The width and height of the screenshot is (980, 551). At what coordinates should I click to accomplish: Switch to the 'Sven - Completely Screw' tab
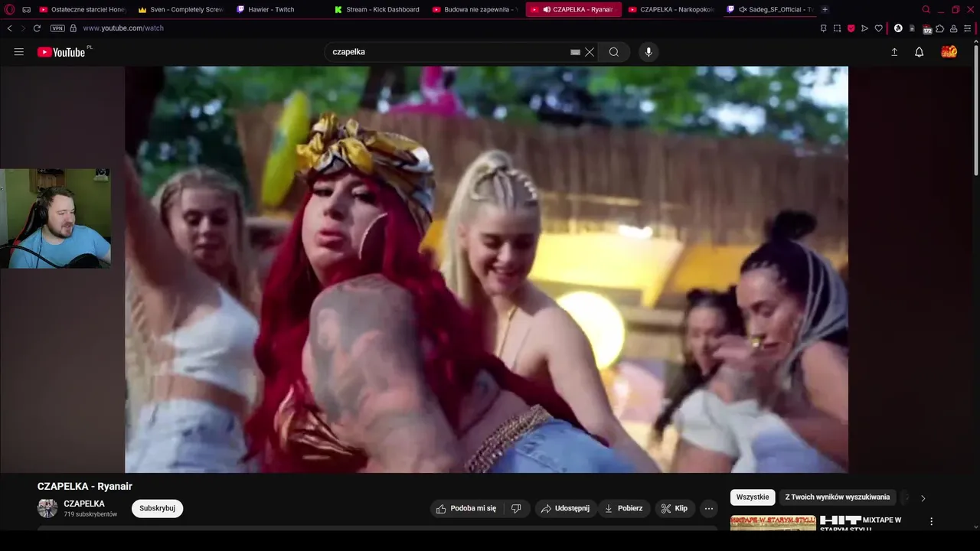[181, 9]
